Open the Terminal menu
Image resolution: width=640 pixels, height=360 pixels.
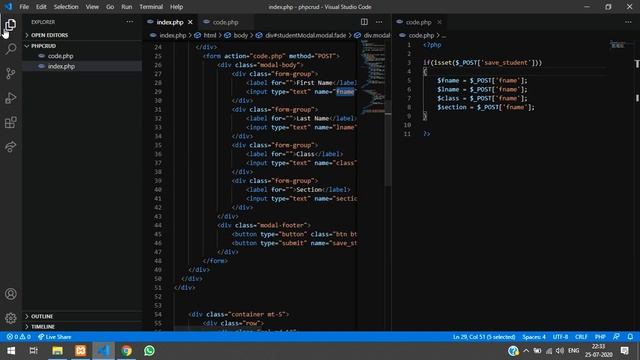pos(151,7)
